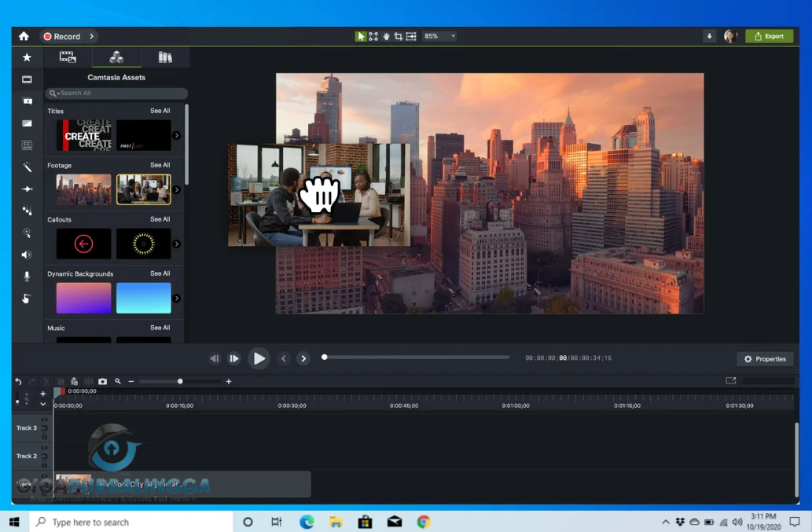Expand the Footage assets row arrow
This screenshot has width=812, height=532.
click(177, 189)
